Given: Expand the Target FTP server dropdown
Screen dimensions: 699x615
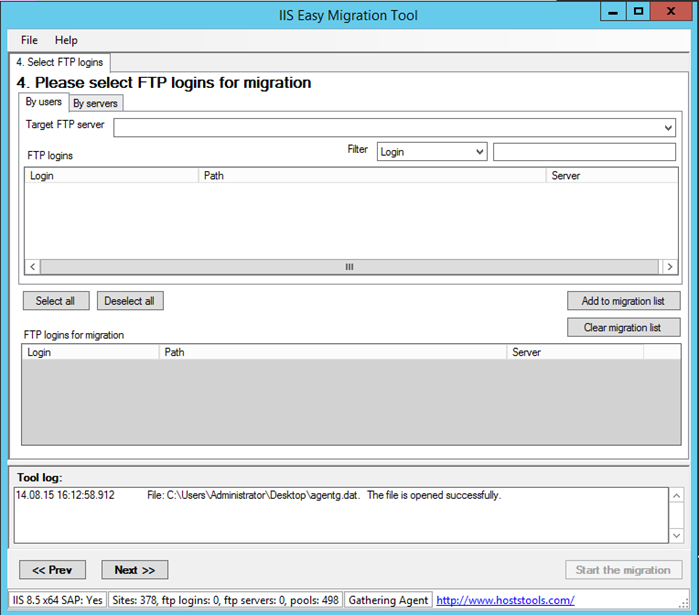Looking at the screenshot, I should click(395, 128).
